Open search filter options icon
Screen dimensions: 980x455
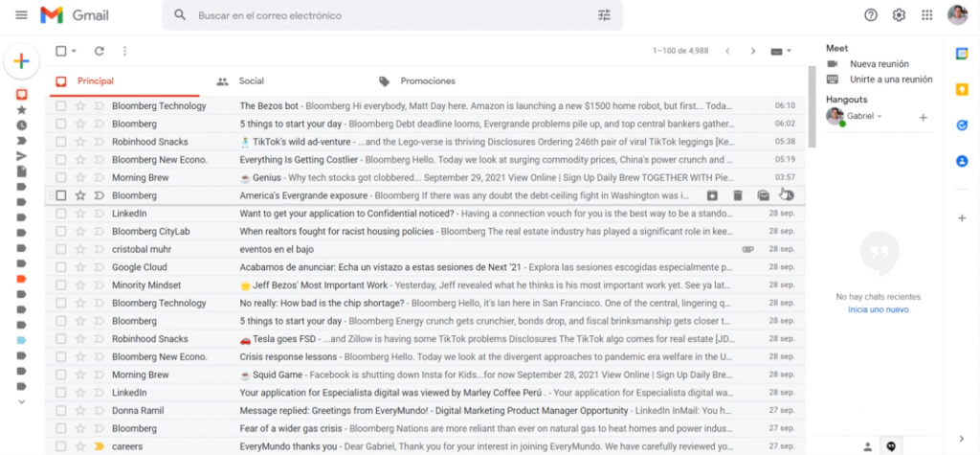(x=604, y=15)
